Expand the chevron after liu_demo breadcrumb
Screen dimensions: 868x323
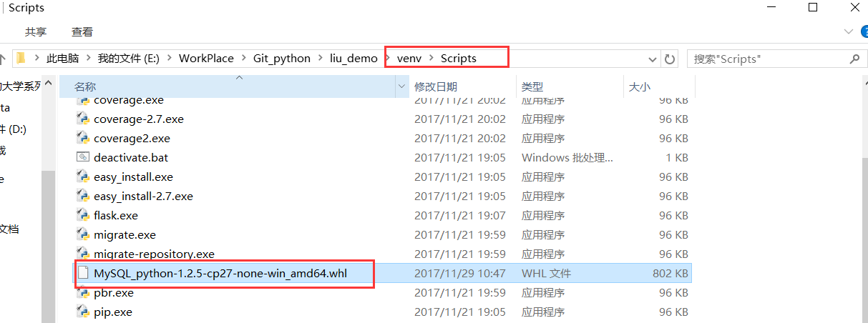coord(389,59)
